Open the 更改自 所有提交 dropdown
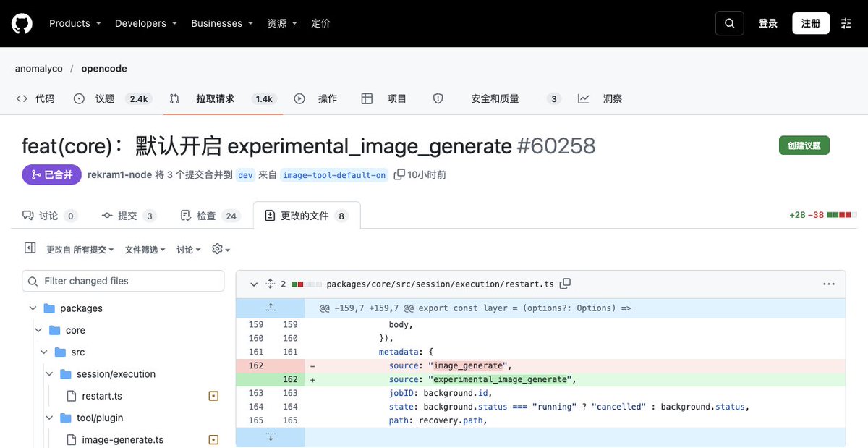Image resolution: width=868 pixels, height=448 pixels. pos(80,249)
